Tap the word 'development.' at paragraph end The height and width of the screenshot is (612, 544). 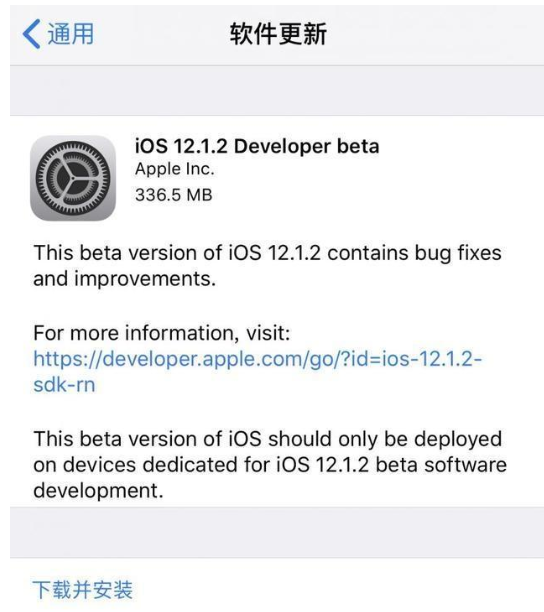(98, 491)
